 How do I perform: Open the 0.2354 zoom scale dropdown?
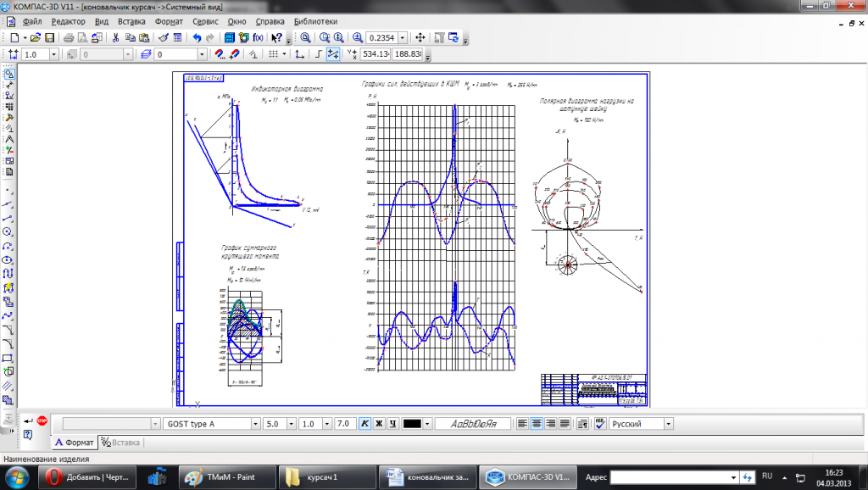[403, 37]
